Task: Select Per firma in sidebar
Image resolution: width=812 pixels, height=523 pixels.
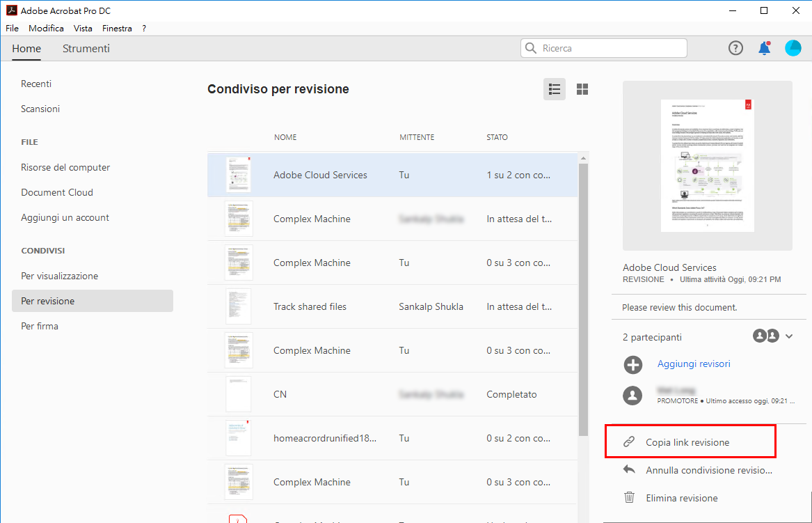Action: (40, 326)
